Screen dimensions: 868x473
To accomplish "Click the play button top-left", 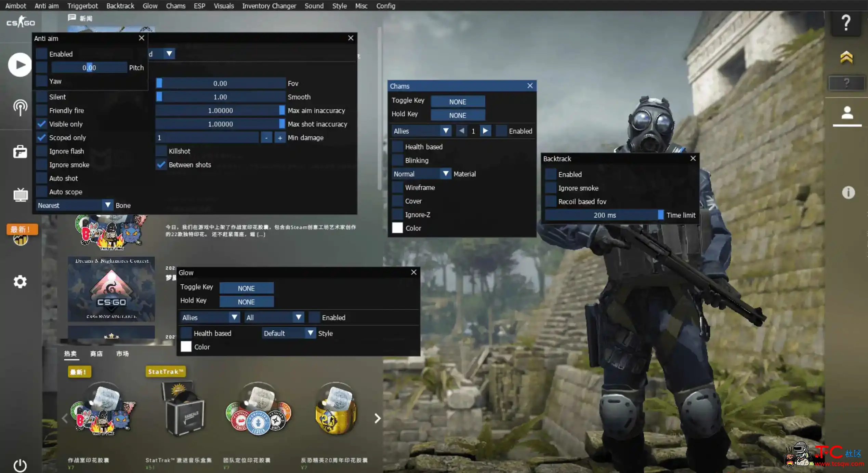I will click(x=21, y=64).
